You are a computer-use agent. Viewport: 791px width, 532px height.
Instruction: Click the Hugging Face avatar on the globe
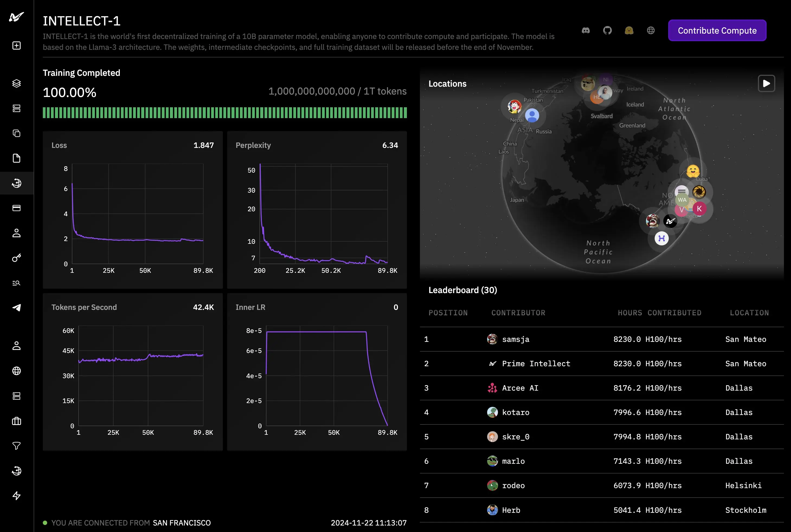(693, 171)
